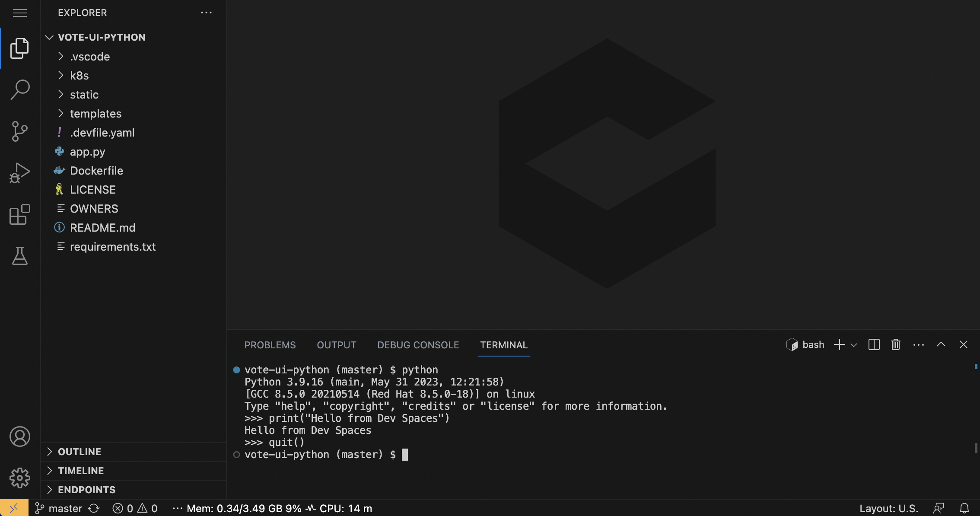The height and width of the screenshot is (516, 980).
Task: Switch to the PROBLEMS tab
Action: pos(270,345)
